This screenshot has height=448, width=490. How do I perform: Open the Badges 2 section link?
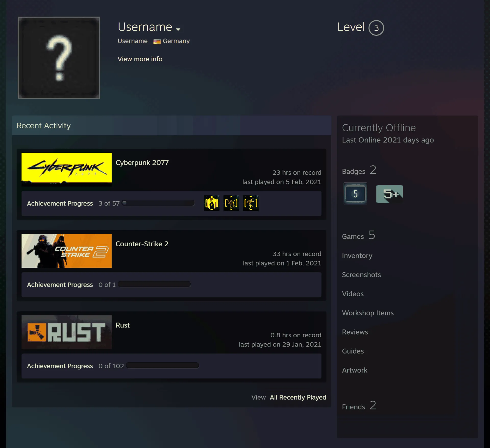(359, 170)
